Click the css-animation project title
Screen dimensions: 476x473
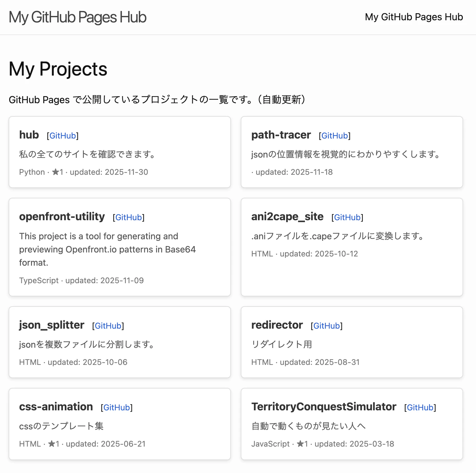tap(56, 407)
